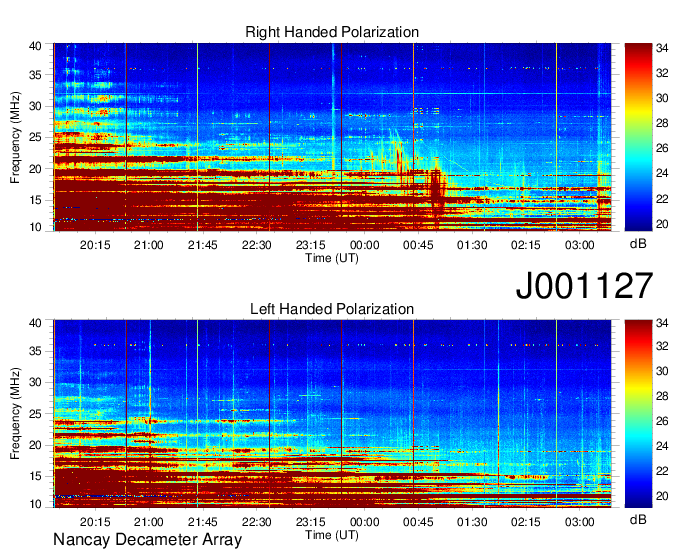Click the 01:30 time tick of Left Handed plot
Screen dimensions: 680x552
point(472,522)
